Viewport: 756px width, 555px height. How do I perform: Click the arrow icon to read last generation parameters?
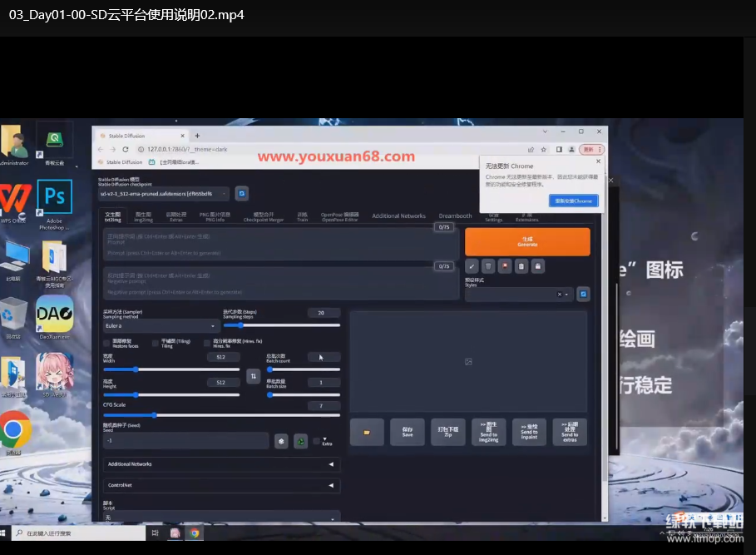click(472, 266)
